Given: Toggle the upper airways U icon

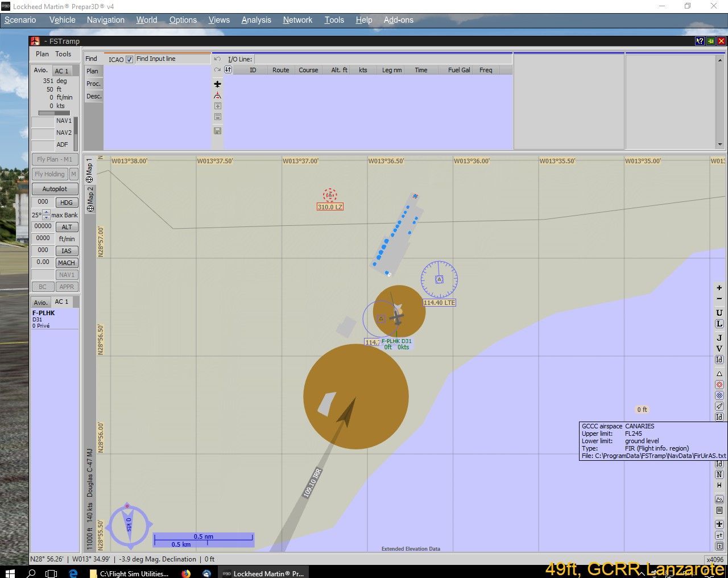Looking at the screenshot, I should click(719, 313).
